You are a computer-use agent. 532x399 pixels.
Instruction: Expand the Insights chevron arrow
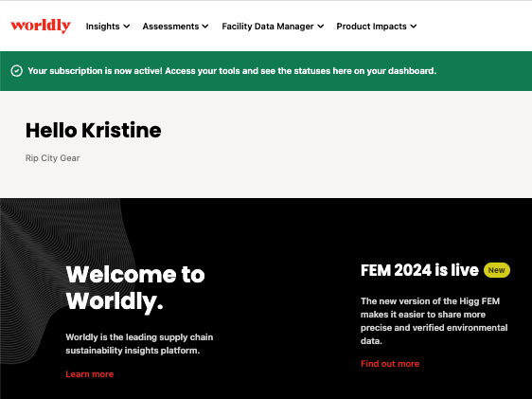point(127,27)
